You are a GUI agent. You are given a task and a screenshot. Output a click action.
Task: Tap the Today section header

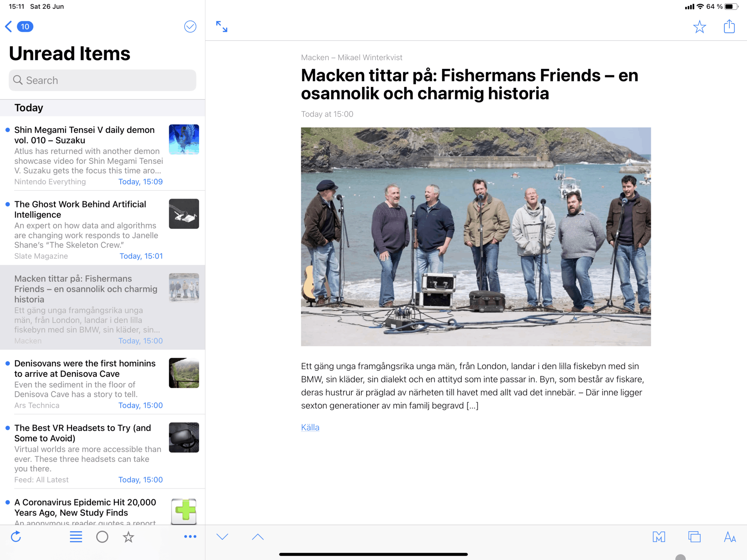103,108
